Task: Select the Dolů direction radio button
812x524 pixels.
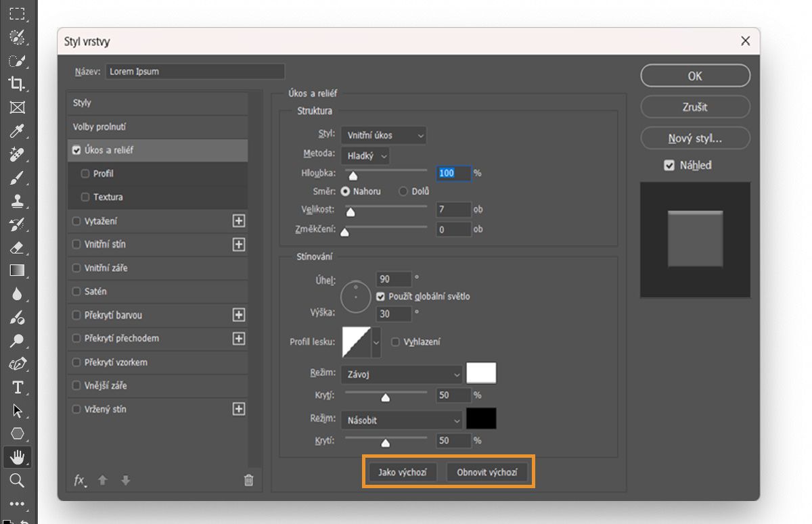Action: pyautogui.click(x=404, y=191)
